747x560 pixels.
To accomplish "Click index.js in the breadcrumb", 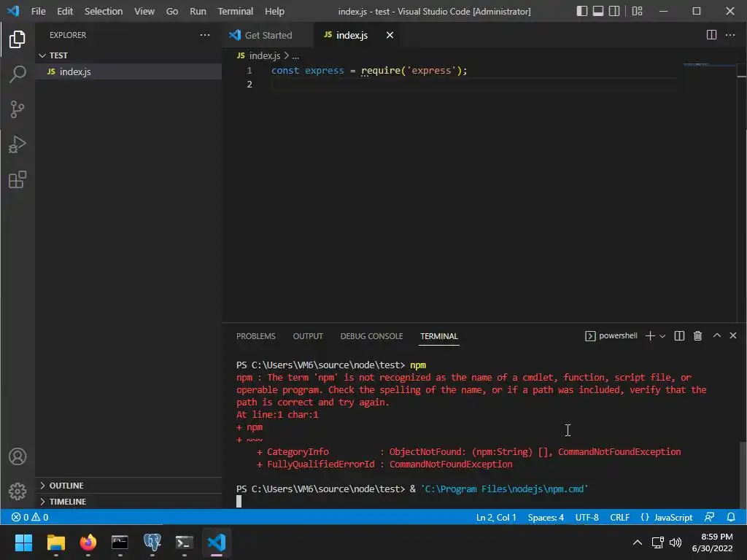I will point(264,55).
